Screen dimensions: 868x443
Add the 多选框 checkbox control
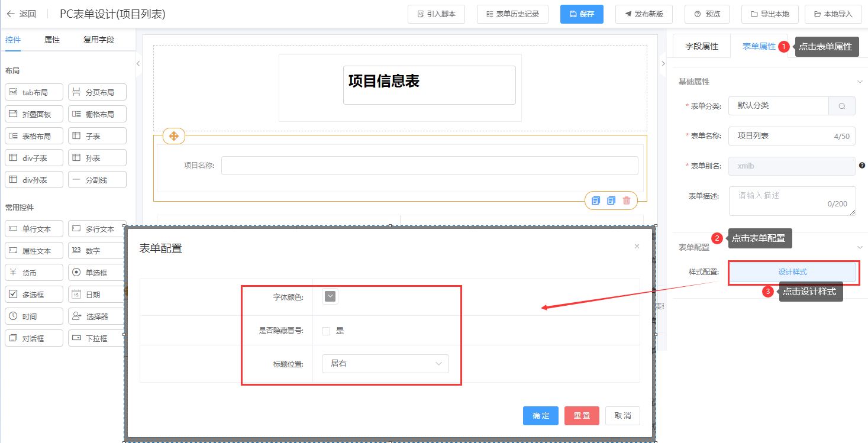tap(34, 295)
